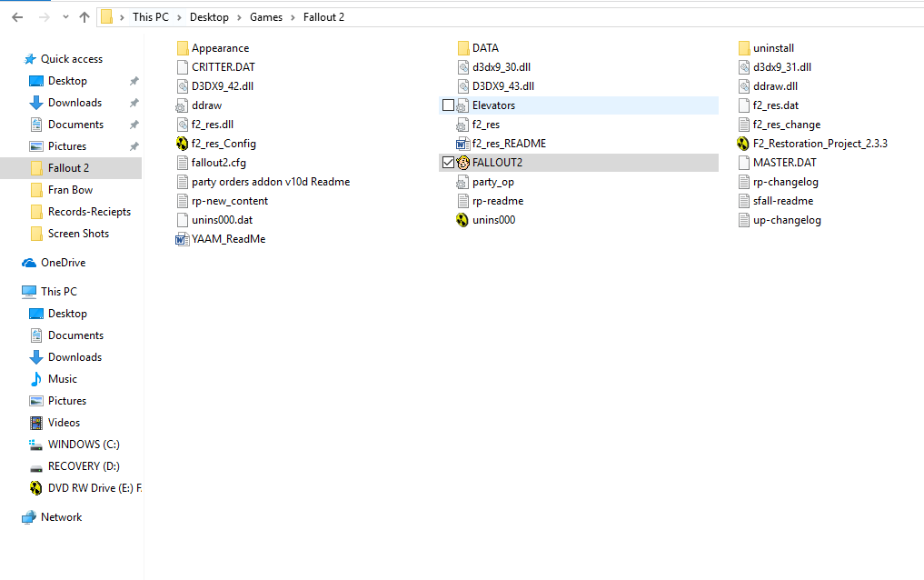Viewport: 924px width, 580px height.
Task: Click the Forward navigation arrow
Action: click(45, 17)
